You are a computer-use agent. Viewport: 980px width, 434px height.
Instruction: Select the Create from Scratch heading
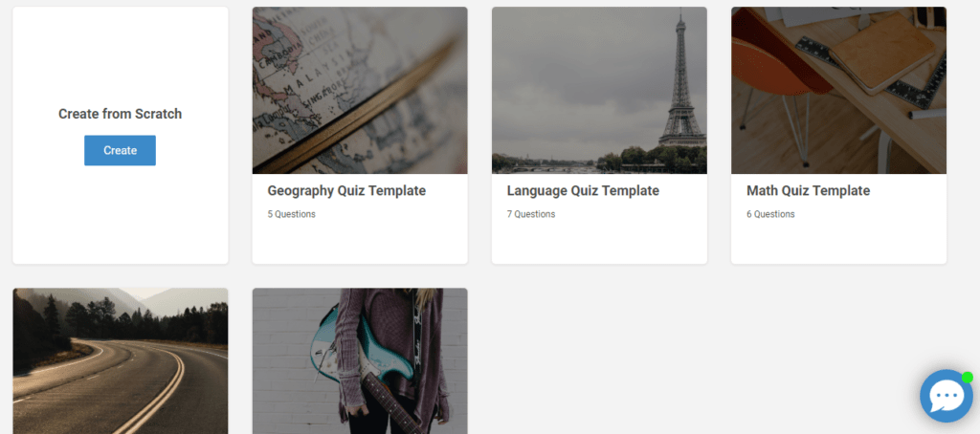[120, 114]
